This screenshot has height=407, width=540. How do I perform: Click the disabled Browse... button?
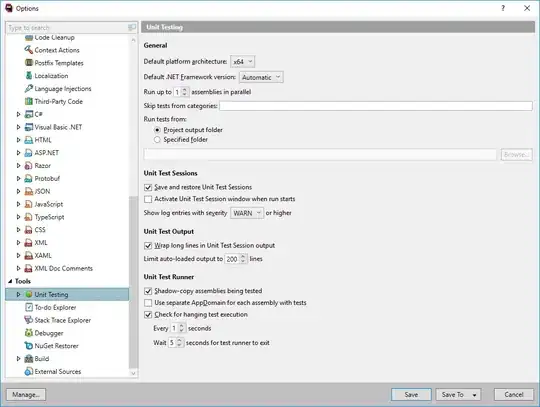(x=516, y=155)
